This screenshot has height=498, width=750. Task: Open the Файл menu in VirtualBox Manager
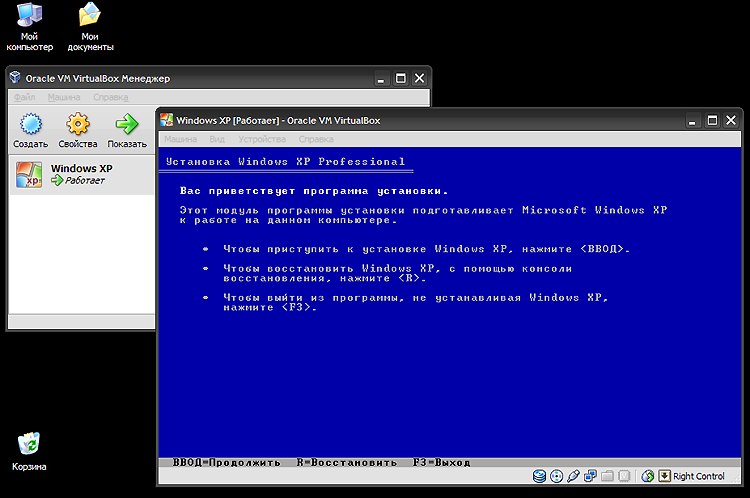(25, 97)
